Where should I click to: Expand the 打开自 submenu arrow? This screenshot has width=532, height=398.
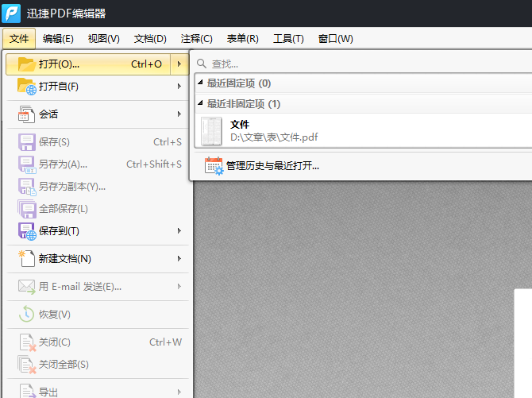click(x=179, y=87)
